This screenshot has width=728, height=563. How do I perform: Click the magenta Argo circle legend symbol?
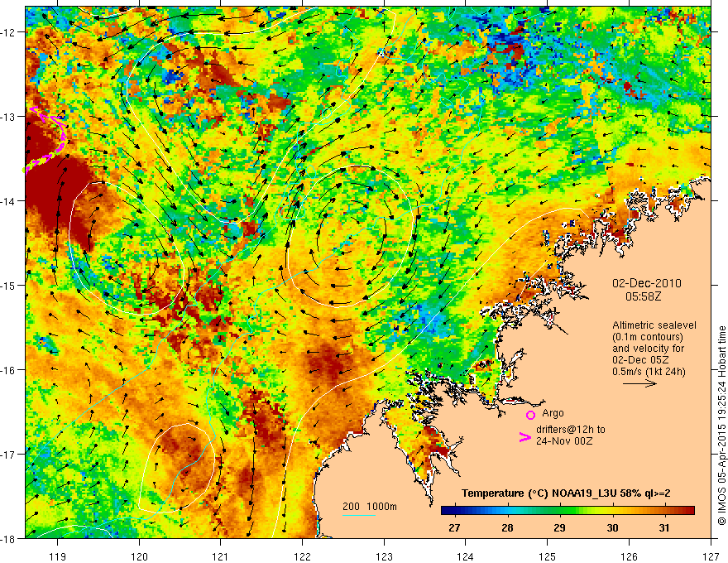(x=530, y=415)
